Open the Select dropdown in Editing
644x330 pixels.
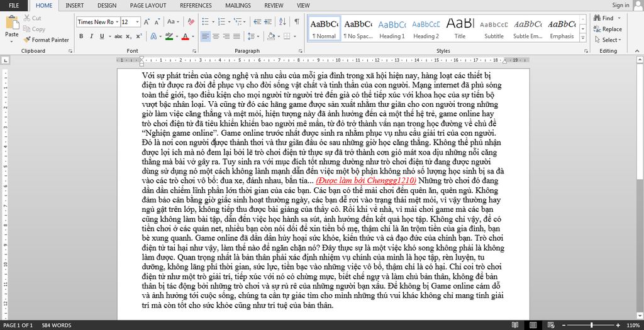[x=608, y=40]
